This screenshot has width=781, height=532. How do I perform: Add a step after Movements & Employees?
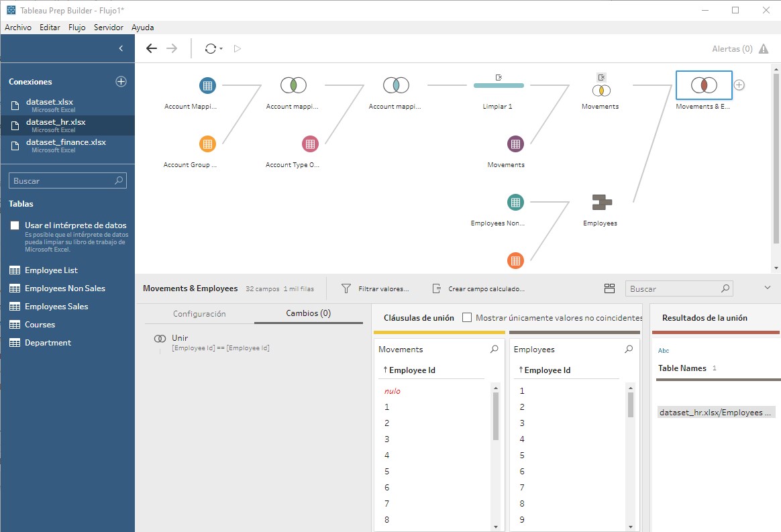(739, 85)
